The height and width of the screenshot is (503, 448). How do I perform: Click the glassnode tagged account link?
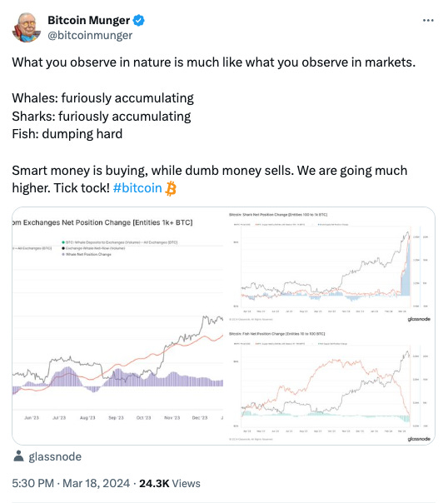[x=55, y=456]
